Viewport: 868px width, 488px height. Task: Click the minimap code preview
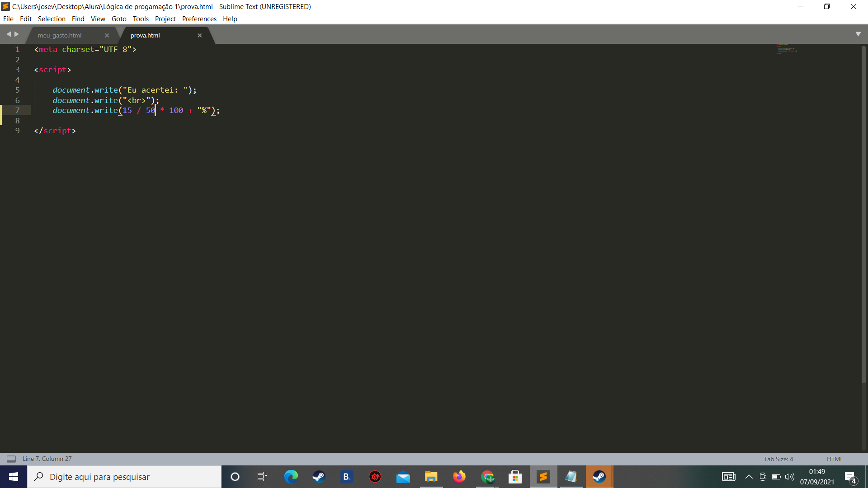pos(787,49)
